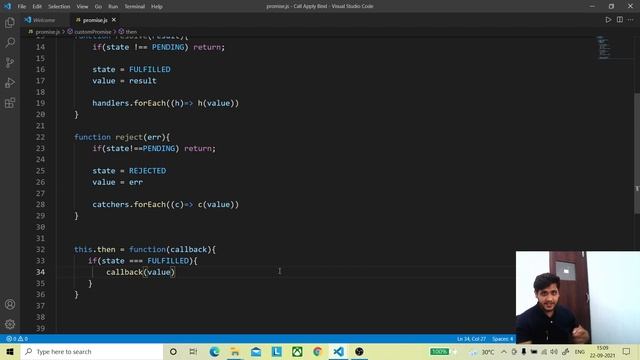Click the errors and warnings status indicator
This screenshot has width=640, height=360.
click(17, 339)
